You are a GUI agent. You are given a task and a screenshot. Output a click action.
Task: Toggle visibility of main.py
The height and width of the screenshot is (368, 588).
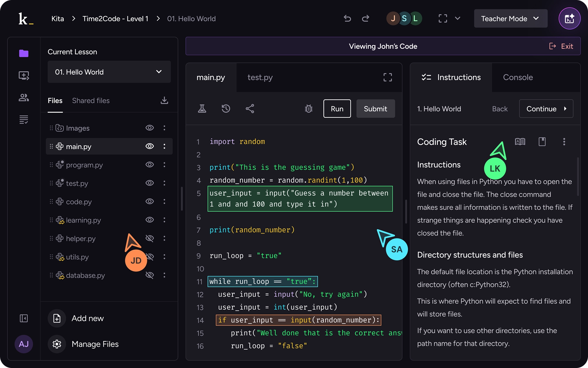(x=150, y=146)
